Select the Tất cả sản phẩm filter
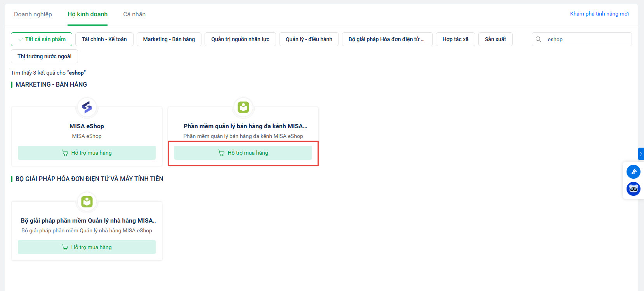The width and height of the screenshot is (644, 291). tap(42, 39)
